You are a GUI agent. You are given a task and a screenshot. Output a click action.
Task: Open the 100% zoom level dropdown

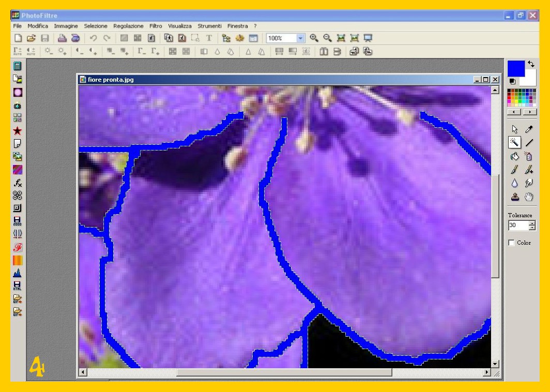(x=300, y=38)
